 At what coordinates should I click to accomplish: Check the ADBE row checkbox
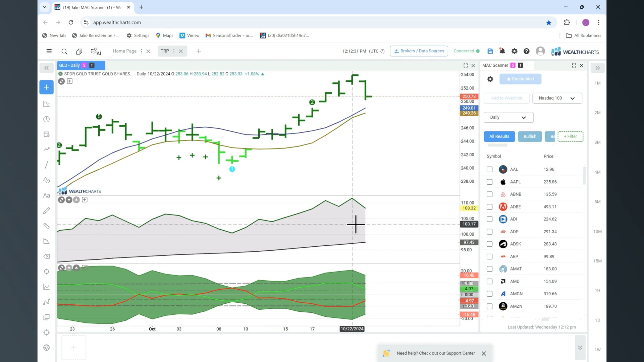[490, 207]
